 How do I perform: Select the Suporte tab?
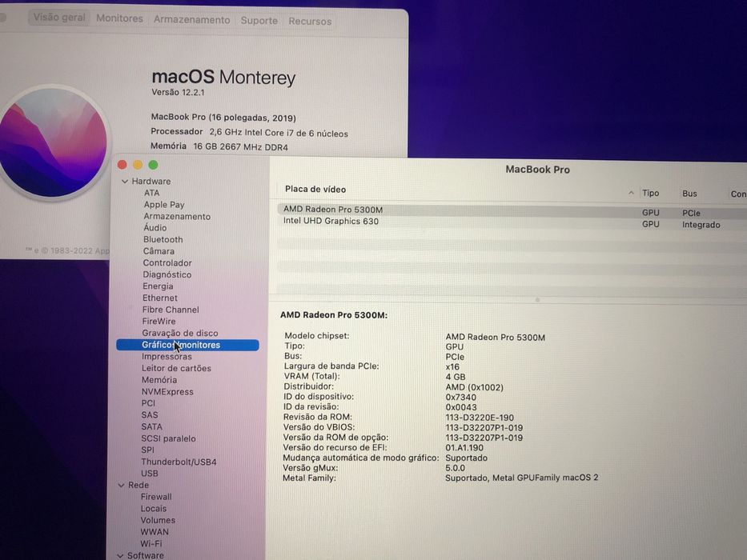259,21
